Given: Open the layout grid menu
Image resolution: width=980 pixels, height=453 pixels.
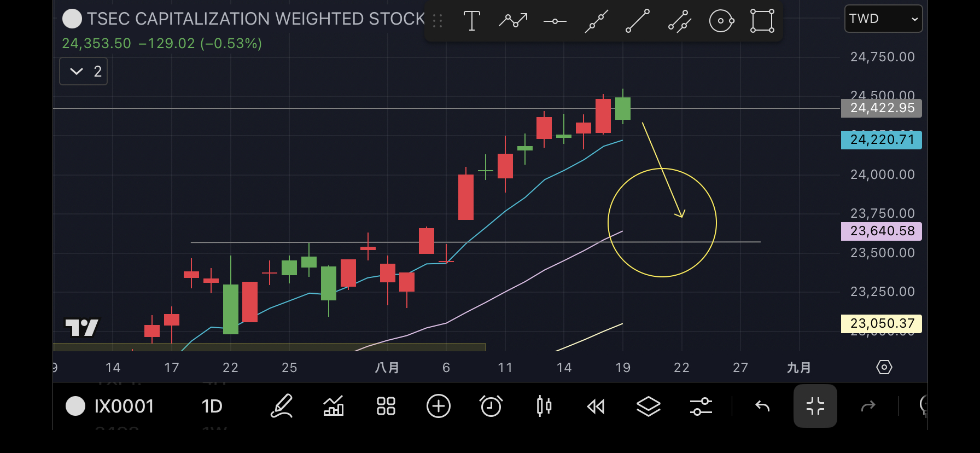Looking at the screenshot, I should 386,406.
